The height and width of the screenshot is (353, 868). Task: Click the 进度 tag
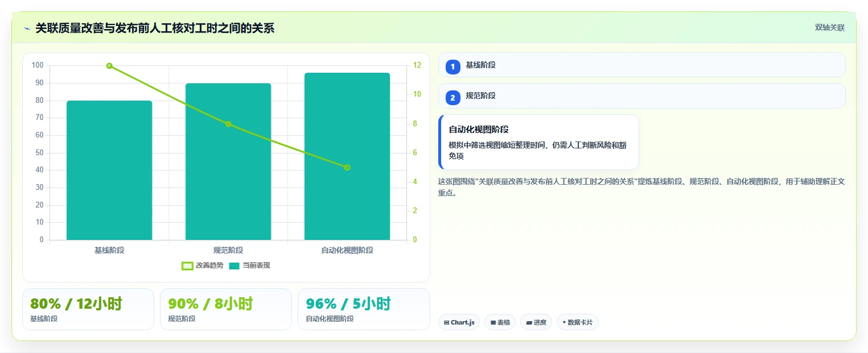(536, 322)
